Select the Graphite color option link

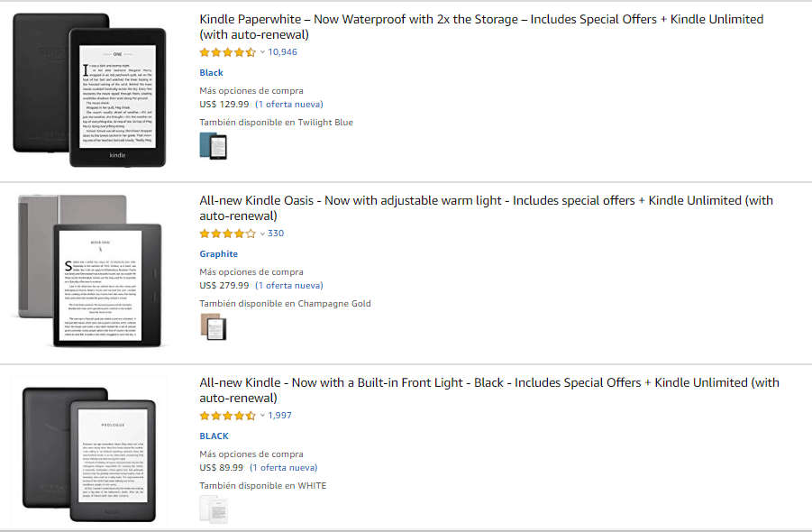[218, 253]
